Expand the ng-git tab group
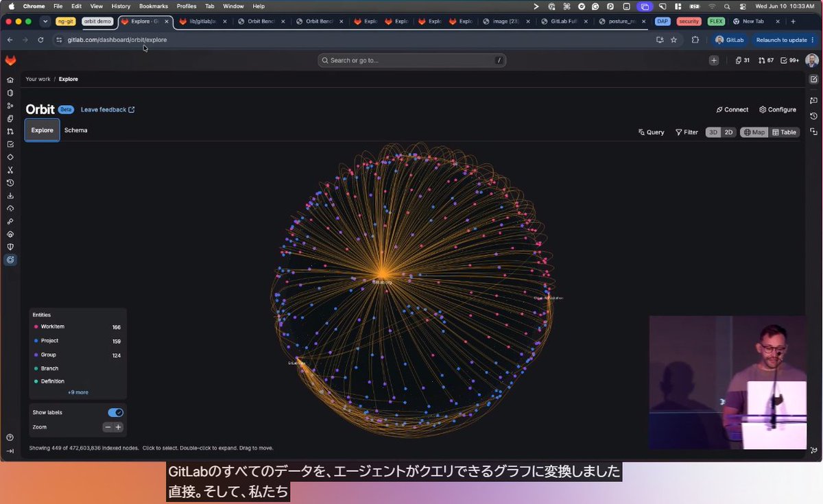The image size is (823, 504). coord(66,21)
